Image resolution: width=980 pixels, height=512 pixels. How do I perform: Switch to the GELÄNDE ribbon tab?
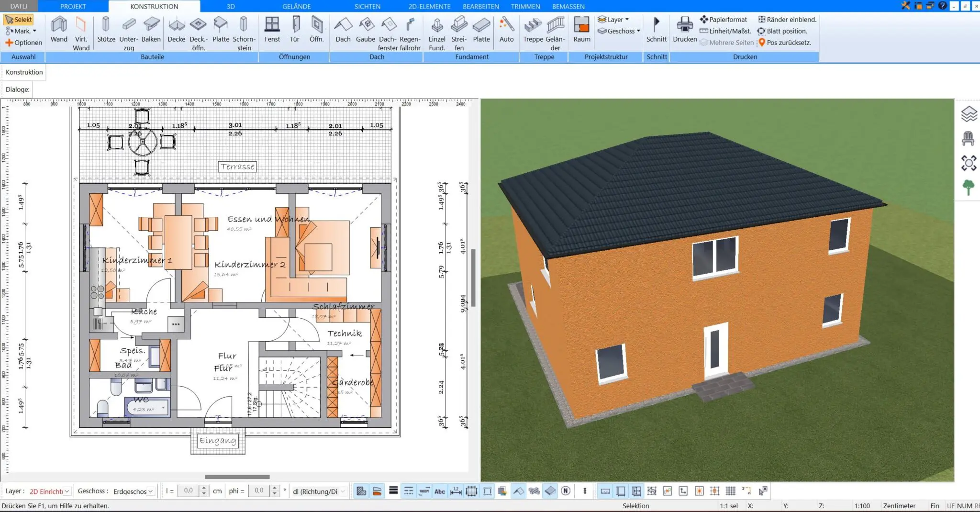[x=297, y=6]
